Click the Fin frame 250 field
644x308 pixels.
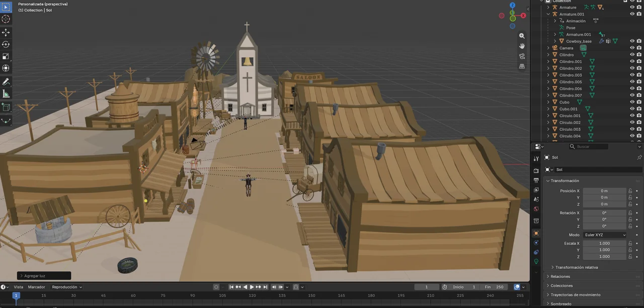pyautogui.click(x=494, y=287)
